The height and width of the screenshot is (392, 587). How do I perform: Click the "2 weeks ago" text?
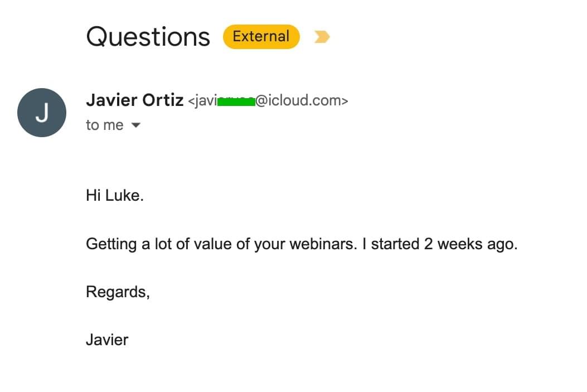[x=470, y=244]
